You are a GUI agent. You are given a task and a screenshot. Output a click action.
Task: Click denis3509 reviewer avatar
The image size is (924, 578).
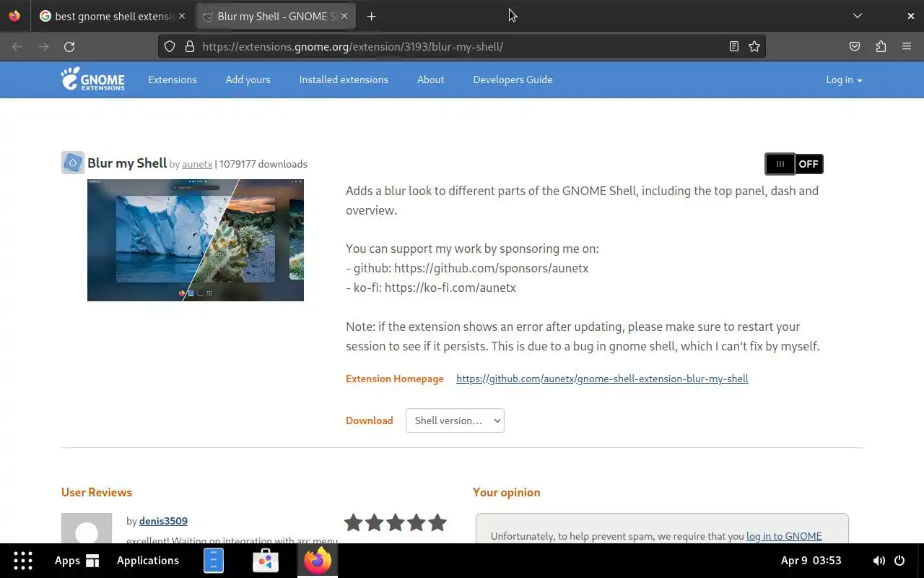click(87, 528)
